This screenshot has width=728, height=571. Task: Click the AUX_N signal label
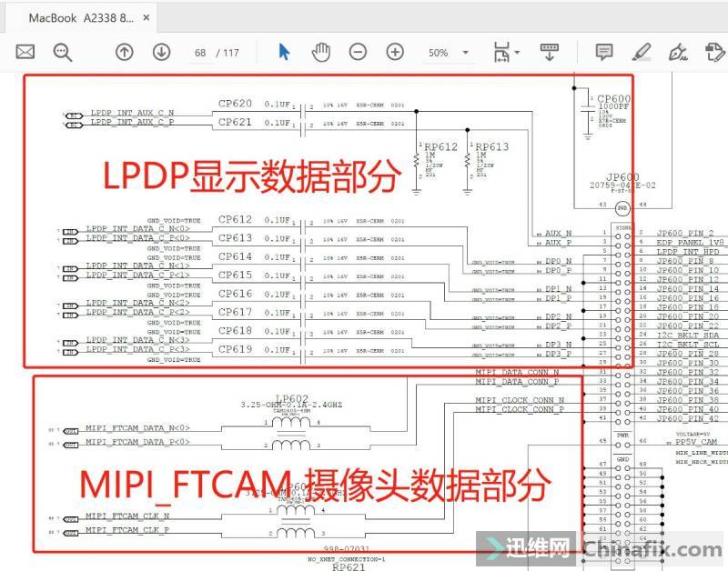558,234
